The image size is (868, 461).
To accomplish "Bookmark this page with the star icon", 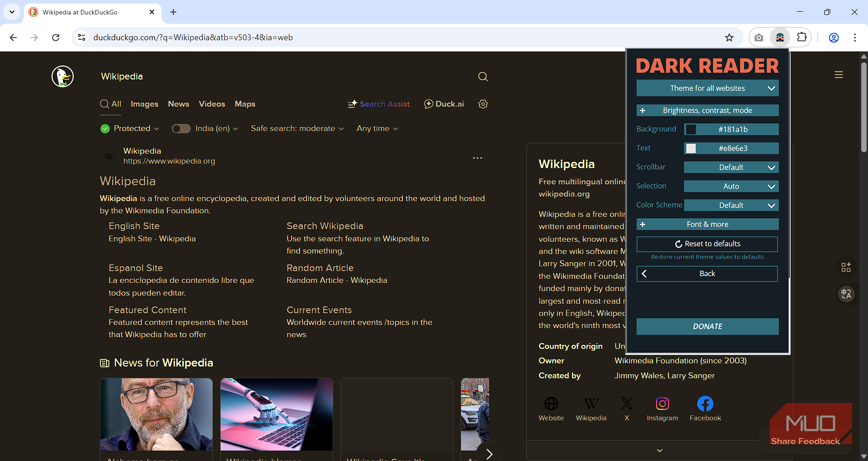I will (729, 38).
